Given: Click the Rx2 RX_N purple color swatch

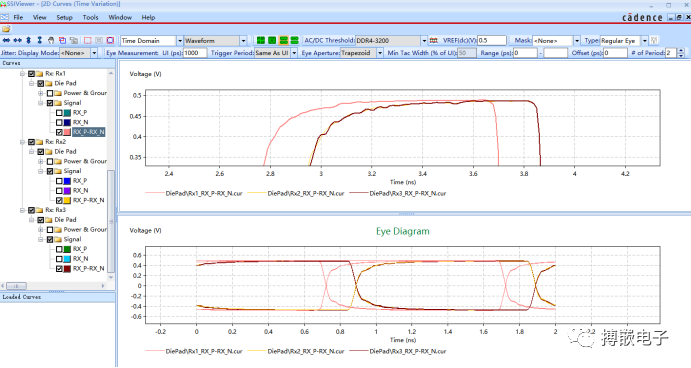Looking at the screenshot, I should 67,190.
